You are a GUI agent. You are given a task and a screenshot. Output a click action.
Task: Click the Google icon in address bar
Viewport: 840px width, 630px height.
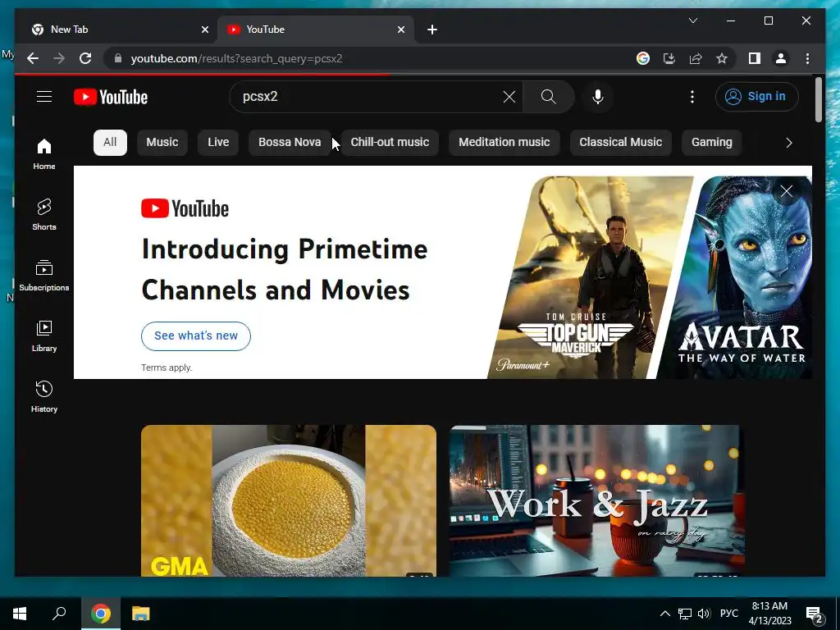tap(643, 58)
